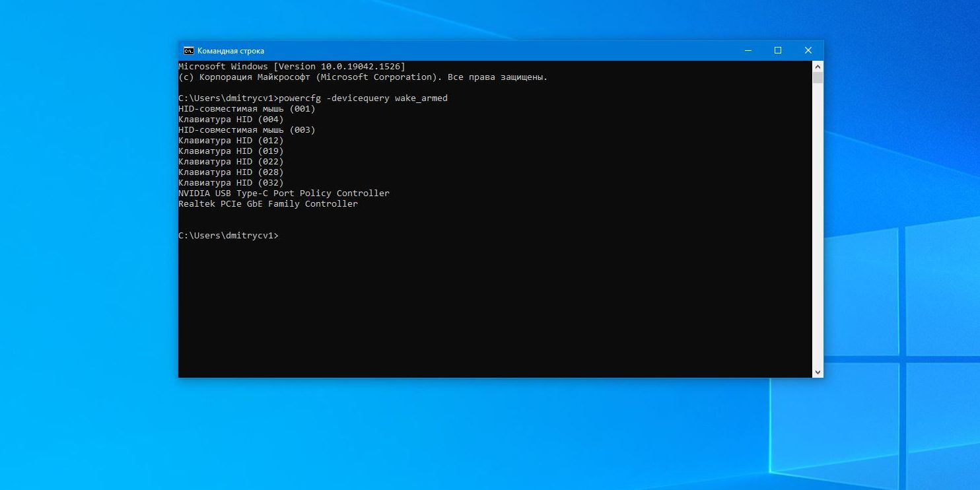Click the Microsoft Windows version line

click(292, 67)
